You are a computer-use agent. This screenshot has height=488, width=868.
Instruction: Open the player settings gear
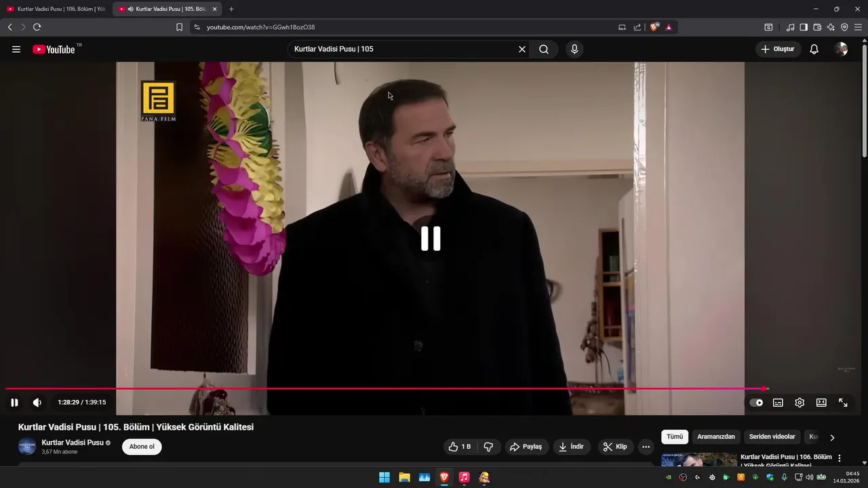[x=800, y=403]
